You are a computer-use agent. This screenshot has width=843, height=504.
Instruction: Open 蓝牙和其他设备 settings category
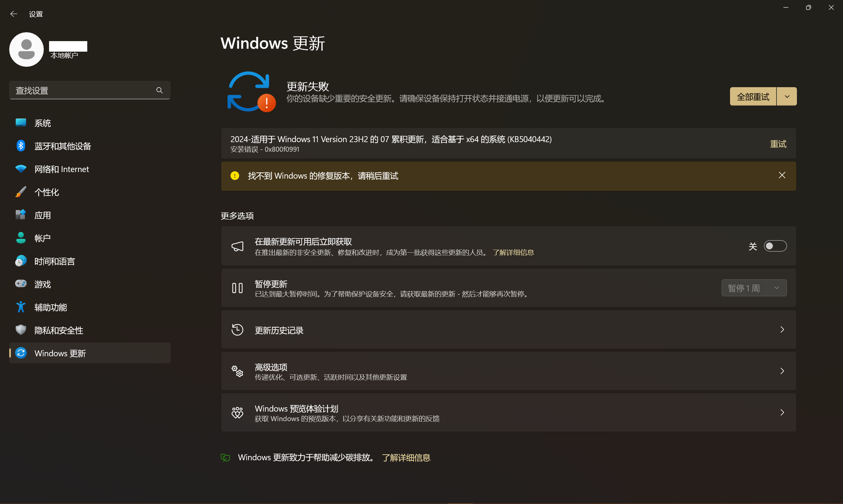(90, 146)
